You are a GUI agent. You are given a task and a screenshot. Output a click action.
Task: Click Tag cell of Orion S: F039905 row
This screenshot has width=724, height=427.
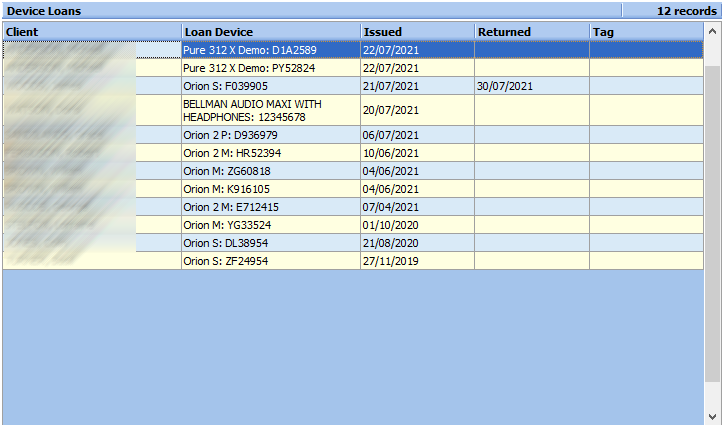[x=646, y=86]
